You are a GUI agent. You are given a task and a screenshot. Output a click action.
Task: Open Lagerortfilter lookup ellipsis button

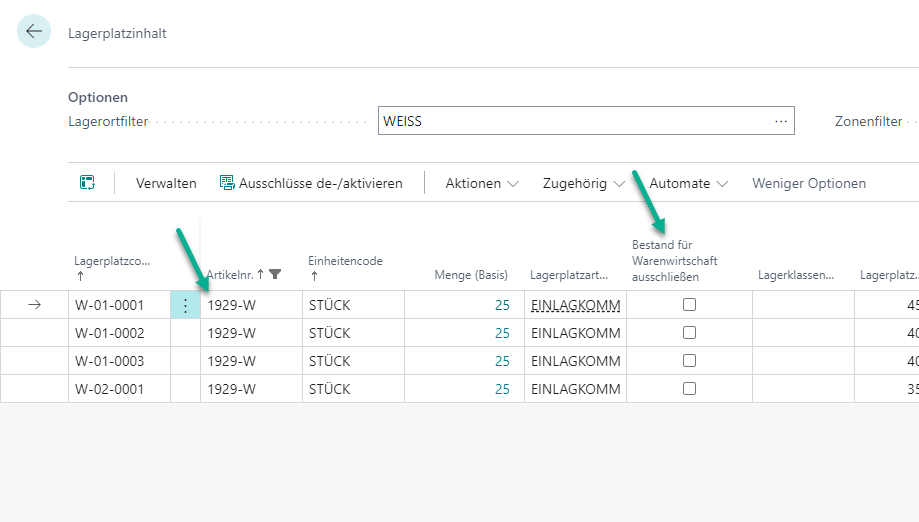(780, 121)
